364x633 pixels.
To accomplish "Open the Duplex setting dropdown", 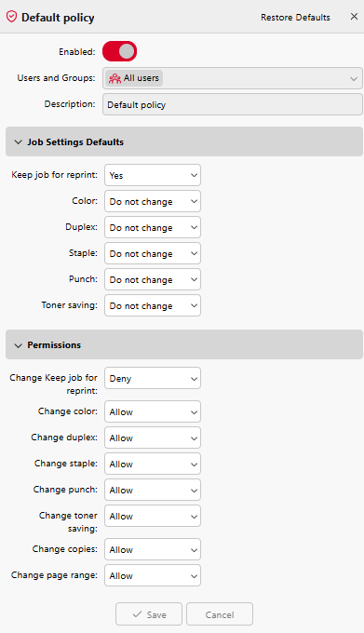I will point(153,227).
